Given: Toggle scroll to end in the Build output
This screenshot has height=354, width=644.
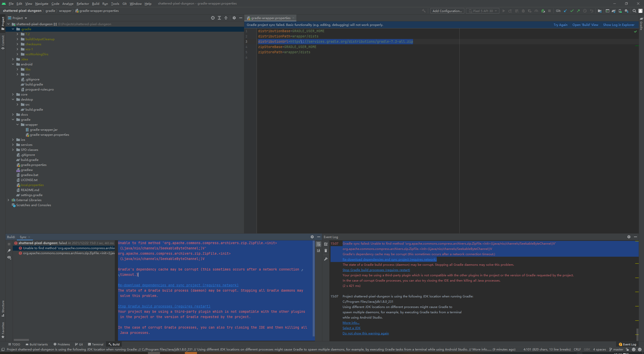Looking at the screenshot, I should point(318,251).
